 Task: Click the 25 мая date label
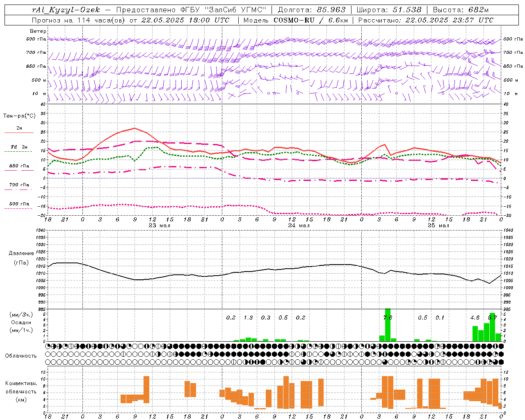pos(438,226)
